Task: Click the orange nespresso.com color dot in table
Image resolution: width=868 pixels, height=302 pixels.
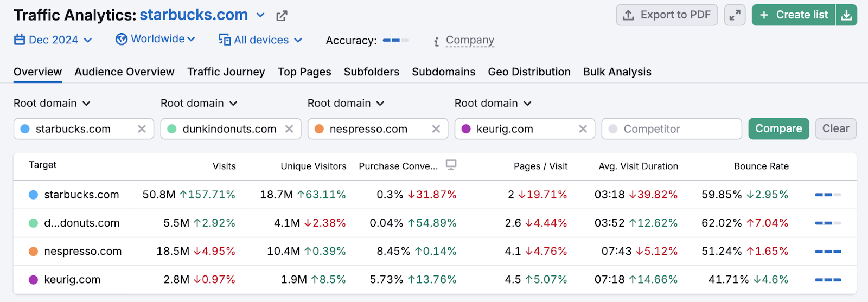Action: click(33, 252)
